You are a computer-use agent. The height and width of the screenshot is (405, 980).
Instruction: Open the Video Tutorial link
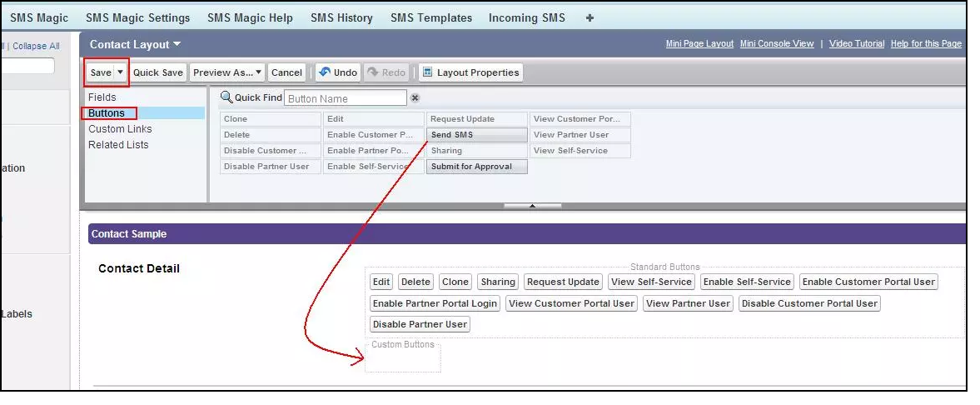click(856, 44)
